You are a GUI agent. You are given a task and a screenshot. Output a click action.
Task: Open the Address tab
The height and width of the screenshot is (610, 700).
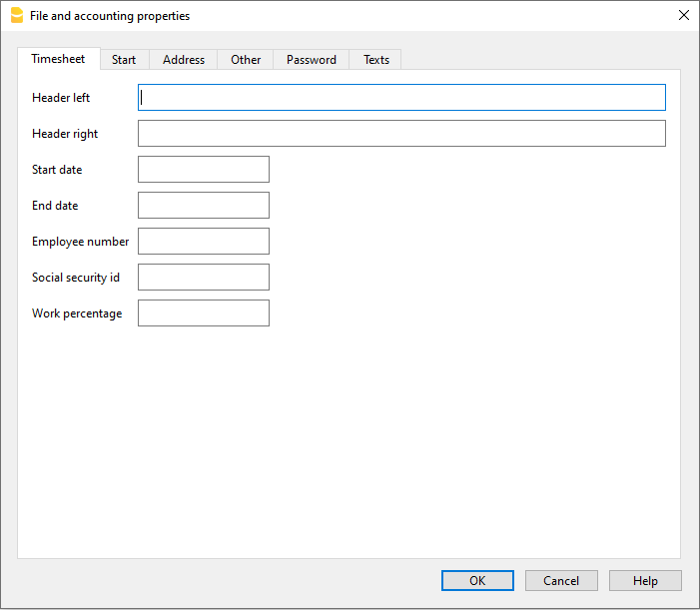click(184, 60)
